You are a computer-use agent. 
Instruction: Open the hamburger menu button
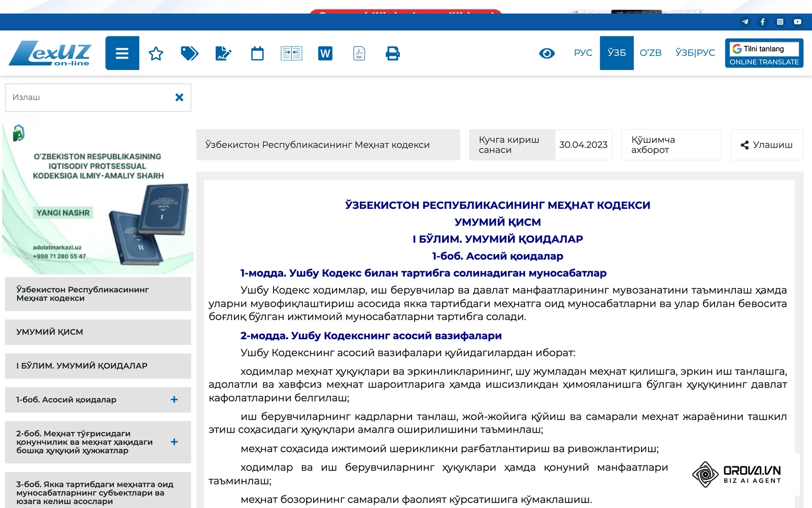[122, 53]
